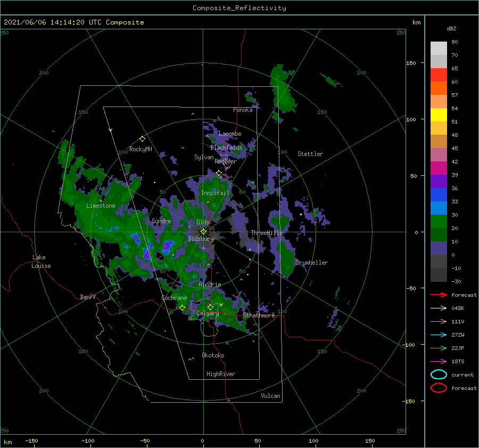479x448 pixels.
Task: Click the green 22JP arrow icon
Action: (x=439, y=348)
